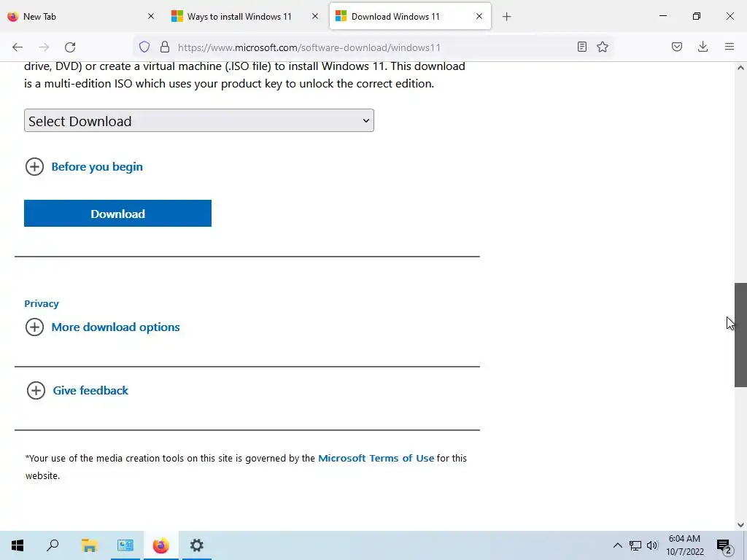Click the taskbar clock and date

(684, 545)
